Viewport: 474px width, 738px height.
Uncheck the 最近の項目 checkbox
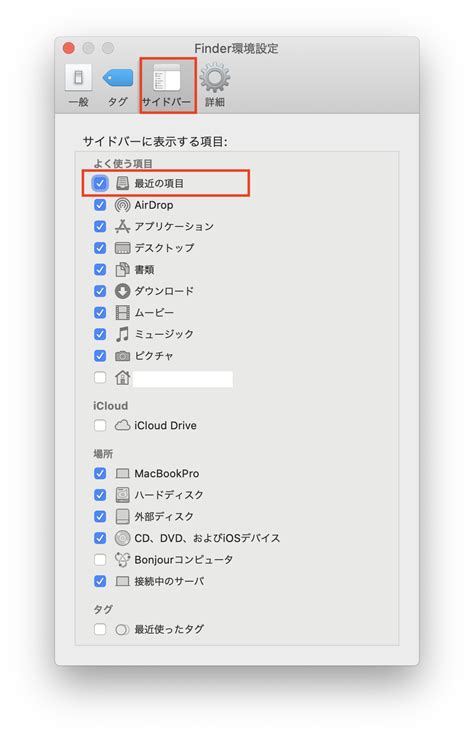(x=100, y=183)
